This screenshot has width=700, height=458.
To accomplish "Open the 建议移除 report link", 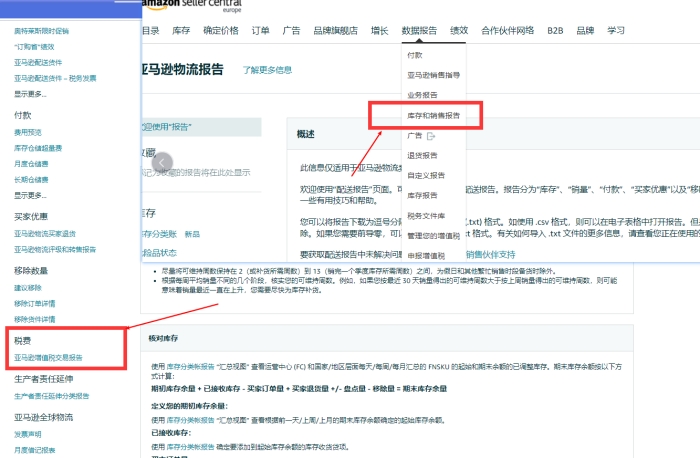I will pos(28,288).
